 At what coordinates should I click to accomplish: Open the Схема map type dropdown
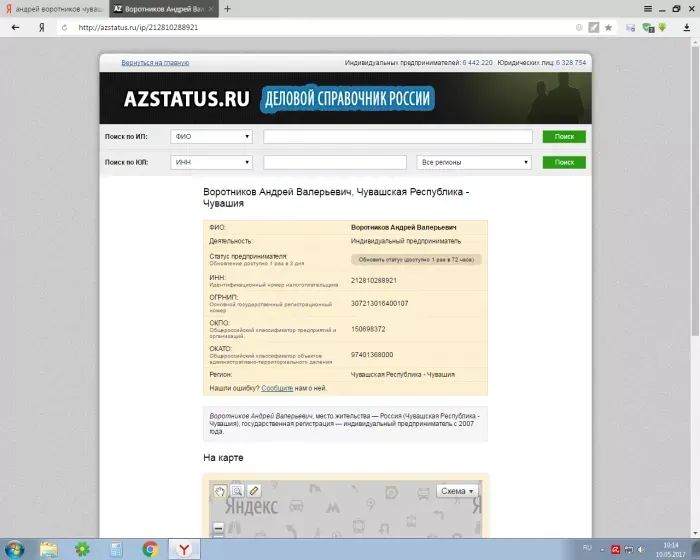(457, 491)
